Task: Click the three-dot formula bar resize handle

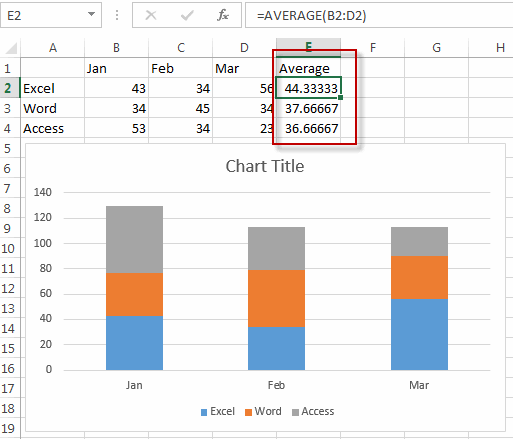Action: pyautogui.click(x=117, y=15)
